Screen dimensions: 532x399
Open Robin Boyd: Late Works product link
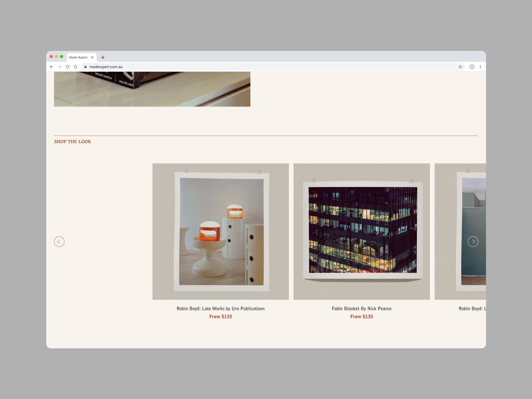point(221,309)
